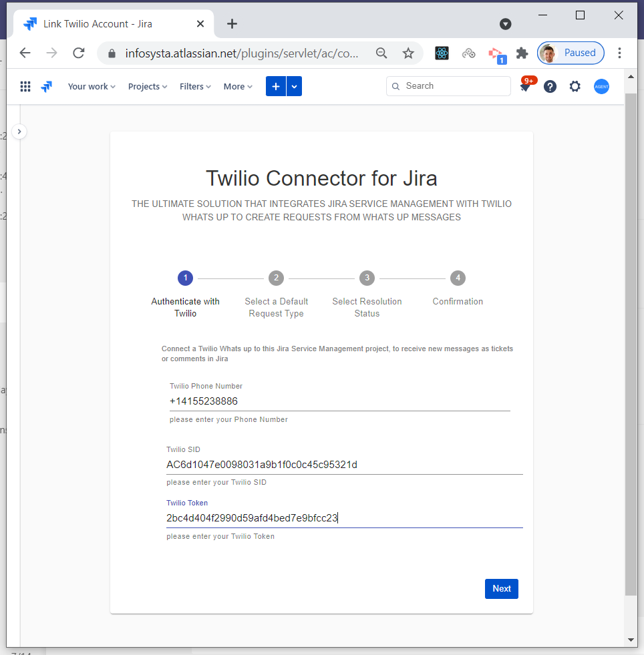Click the blue plus Create button
Viewport: 644px width, 655px height.
pos(276,86)
